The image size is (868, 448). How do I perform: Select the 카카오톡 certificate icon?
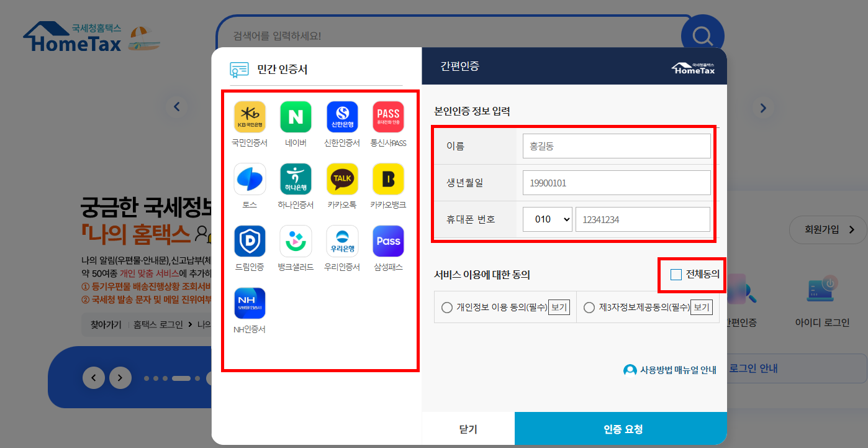tap(342, 179)
